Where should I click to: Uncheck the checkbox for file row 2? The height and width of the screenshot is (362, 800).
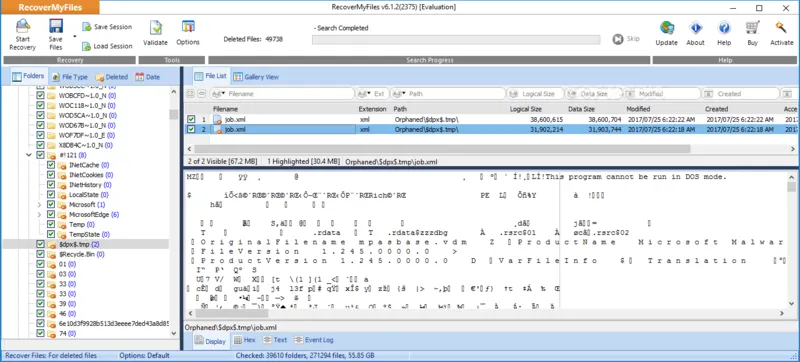click(191, 129)
